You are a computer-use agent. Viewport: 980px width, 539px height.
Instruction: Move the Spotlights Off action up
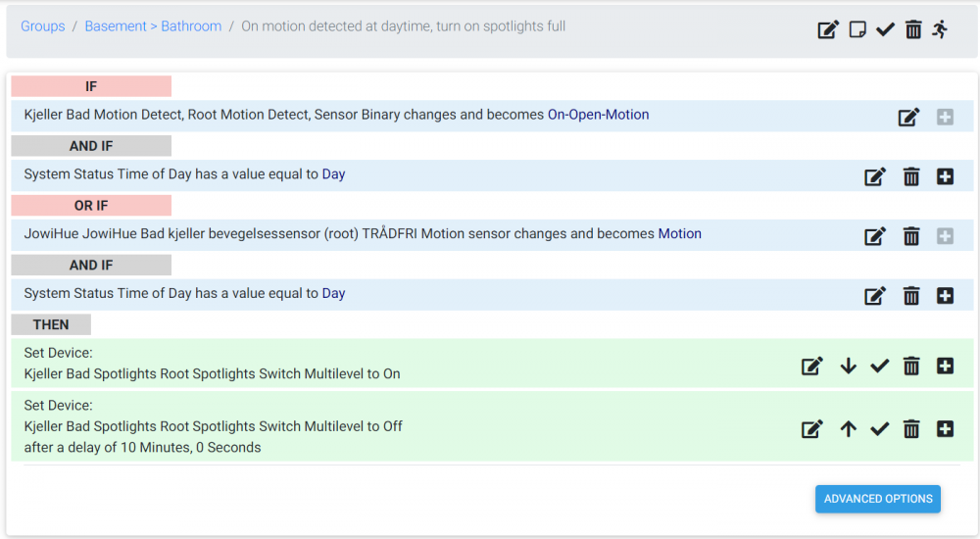[x=849, y=428]
